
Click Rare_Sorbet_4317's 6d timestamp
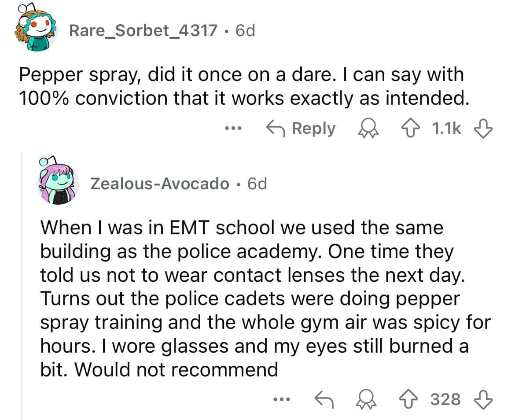click(x=245, y=30)
